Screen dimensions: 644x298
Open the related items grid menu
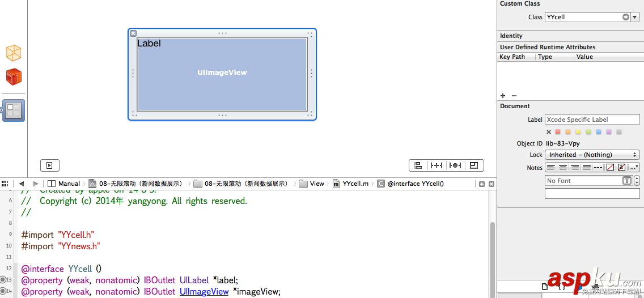pos(5,184)
